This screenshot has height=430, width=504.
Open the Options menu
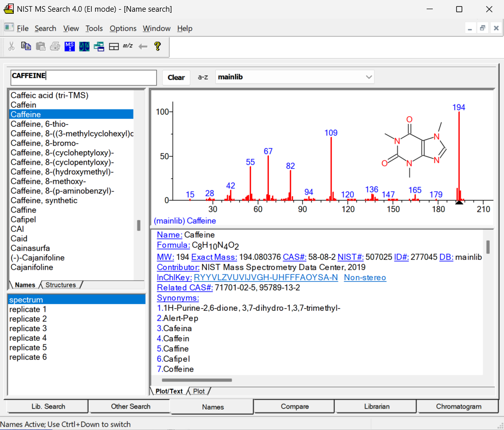123,29
